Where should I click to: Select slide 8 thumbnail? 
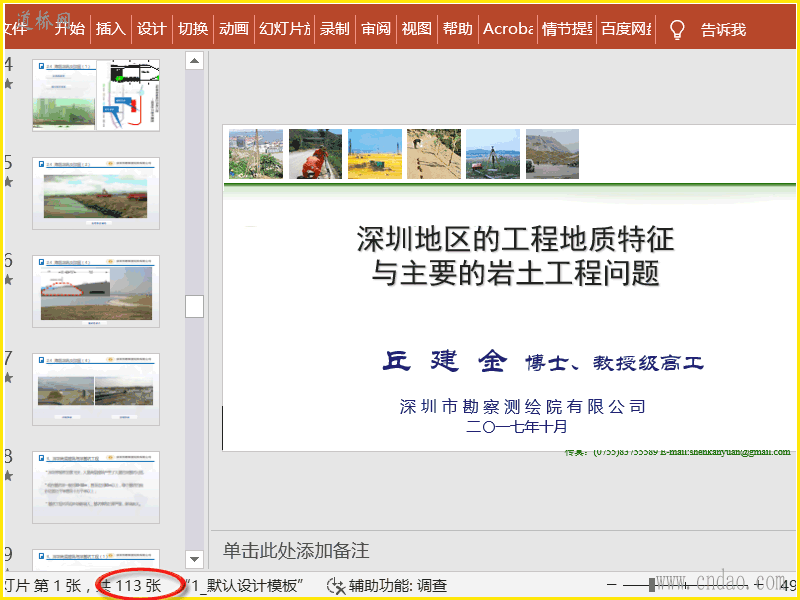coord(96,487)
